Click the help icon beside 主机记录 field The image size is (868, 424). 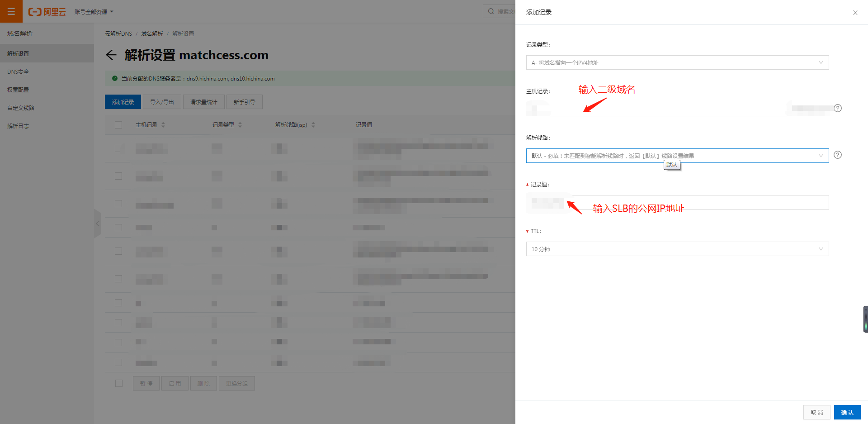[x=837, y=108]
